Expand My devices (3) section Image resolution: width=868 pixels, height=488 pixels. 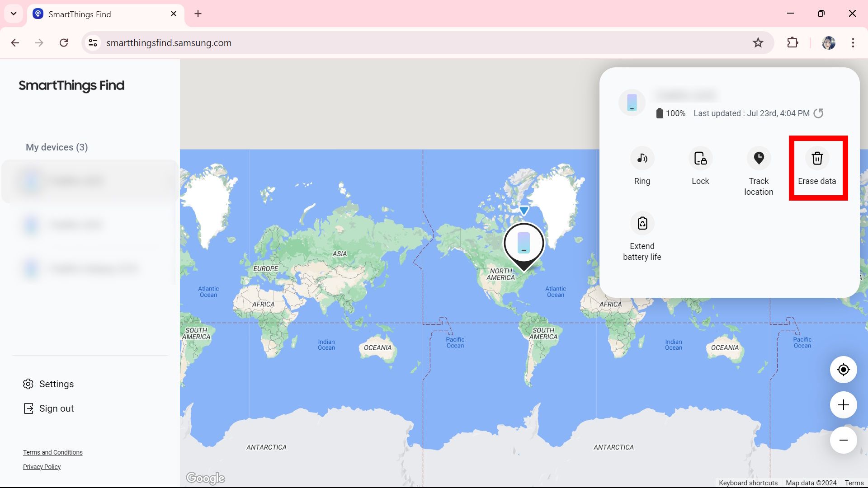(x=56, y=147)
